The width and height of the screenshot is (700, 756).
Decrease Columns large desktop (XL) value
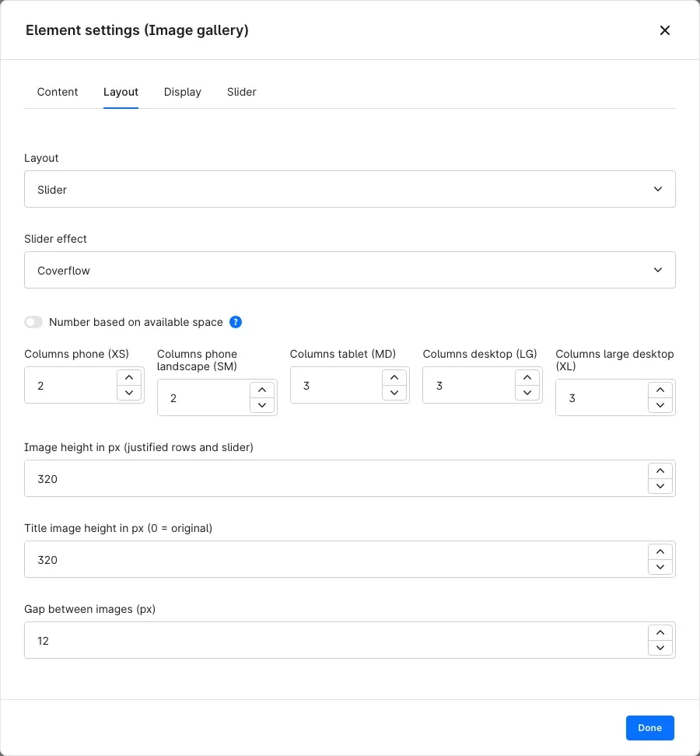(x=660, y=405)
